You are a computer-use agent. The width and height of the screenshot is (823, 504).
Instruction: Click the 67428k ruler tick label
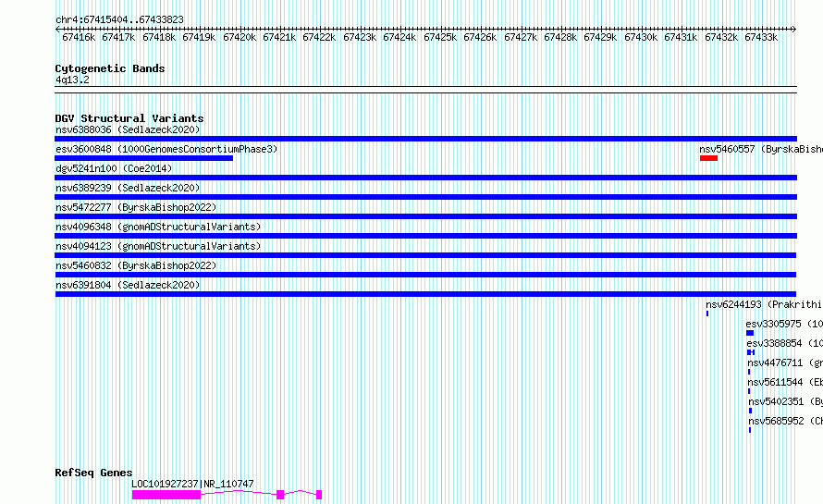[560, 38]
